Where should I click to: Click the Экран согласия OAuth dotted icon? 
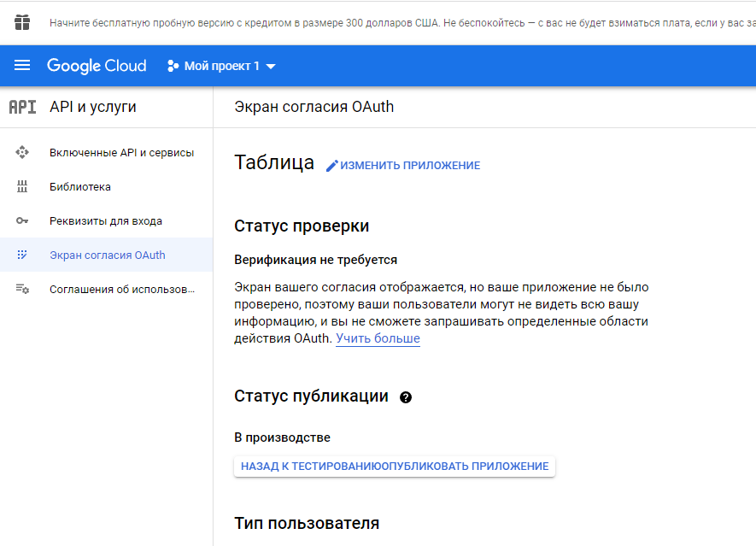click(x=22, y=255)
